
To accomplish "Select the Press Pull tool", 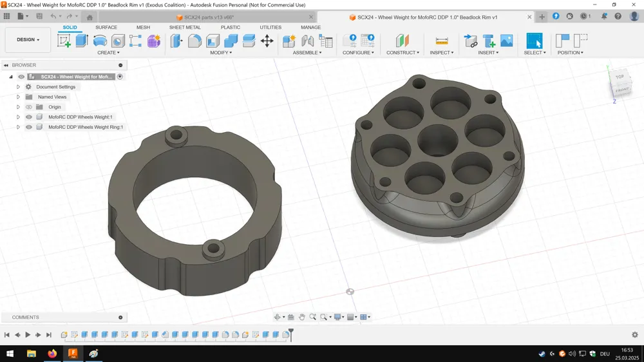I will tap(176, 41).
